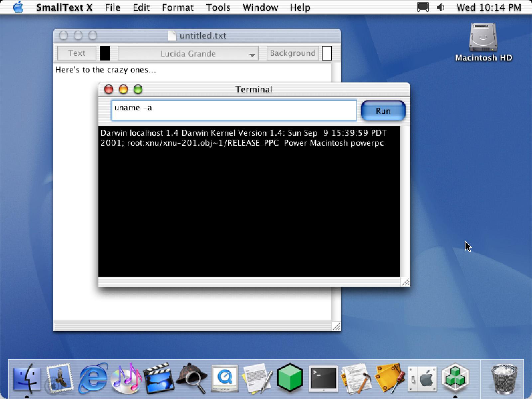Click the Terminal output scrollbar
532x399 pixels.
click(x=405, y=201)
